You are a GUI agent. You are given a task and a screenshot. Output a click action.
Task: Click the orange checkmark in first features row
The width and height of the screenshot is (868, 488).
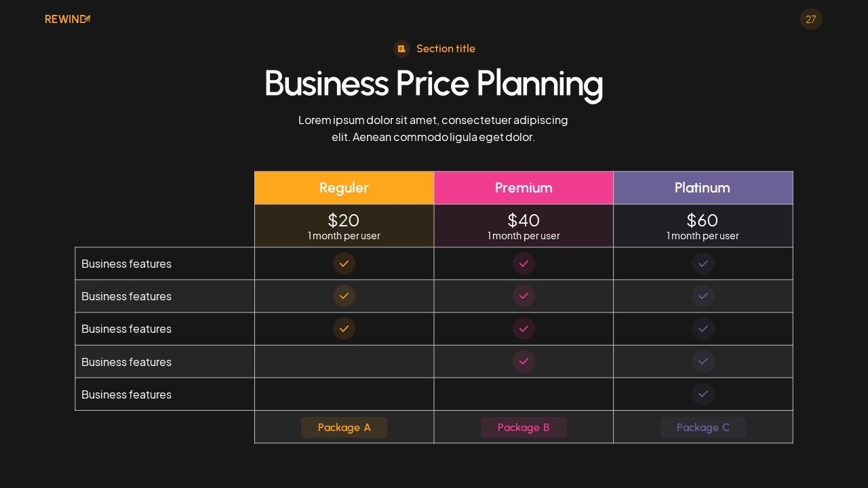click(344, 264)
